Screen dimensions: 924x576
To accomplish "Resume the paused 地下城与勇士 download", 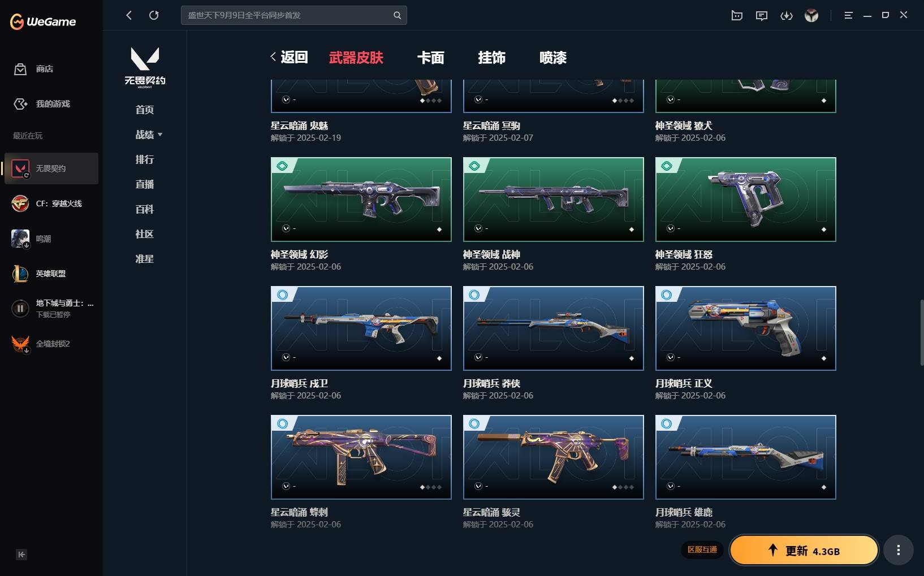I will (20, 309).
